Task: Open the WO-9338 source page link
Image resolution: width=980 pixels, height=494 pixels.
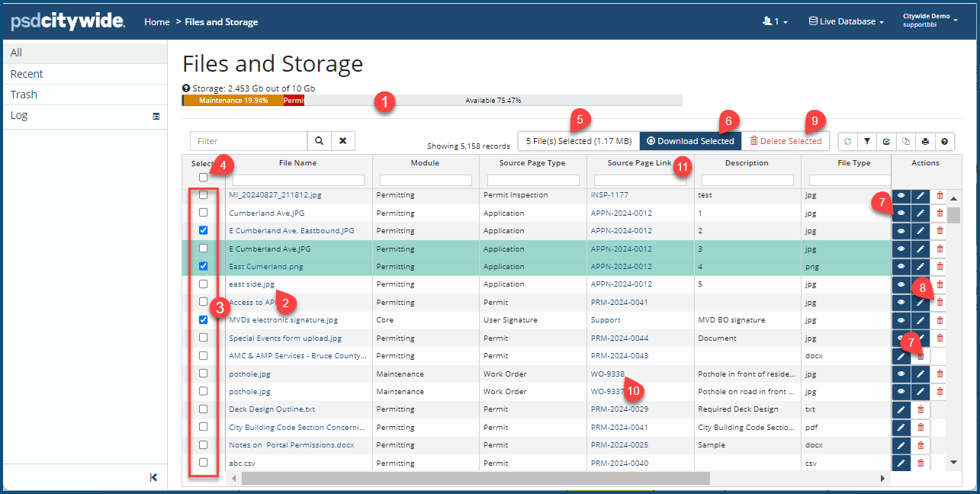Action: point(607,374)
